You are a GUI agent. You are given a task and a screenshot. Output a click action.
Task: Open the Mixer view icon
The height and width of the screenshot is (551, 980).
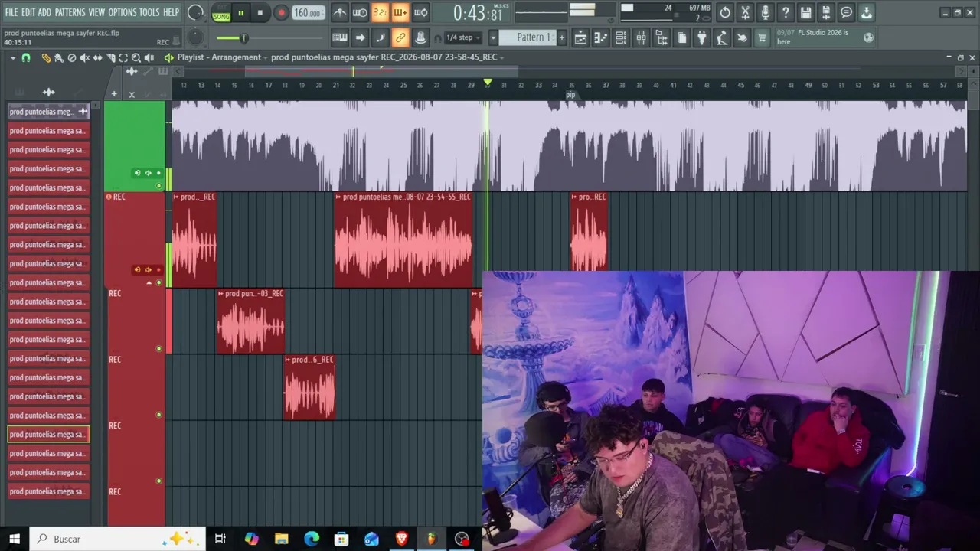(641, 37)
